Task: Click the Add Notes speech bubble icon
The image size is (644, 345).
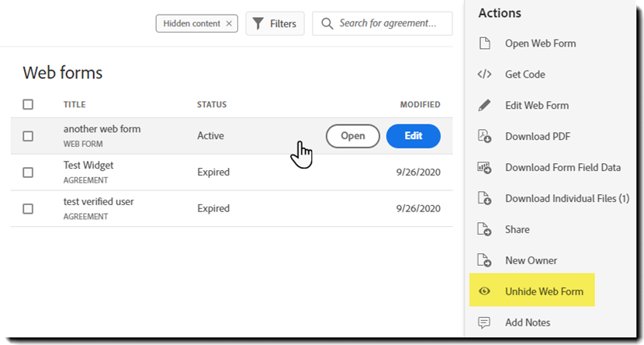Action: [485, 322]
